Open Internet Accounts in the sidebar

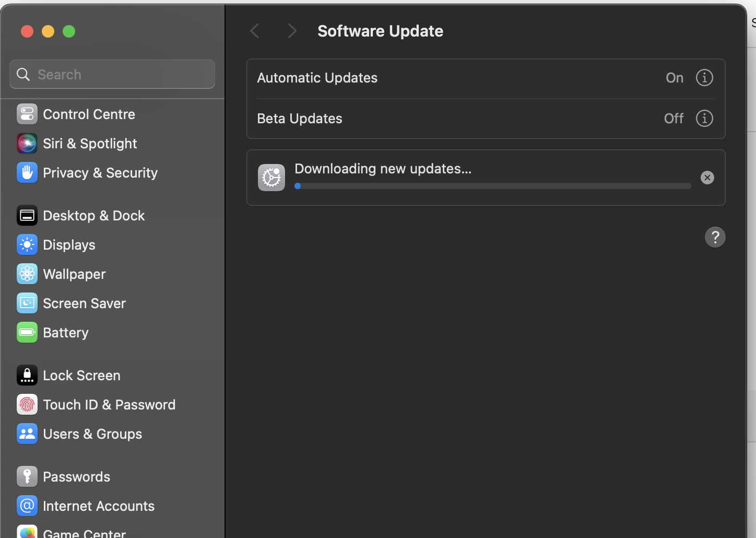pos(99,506)
